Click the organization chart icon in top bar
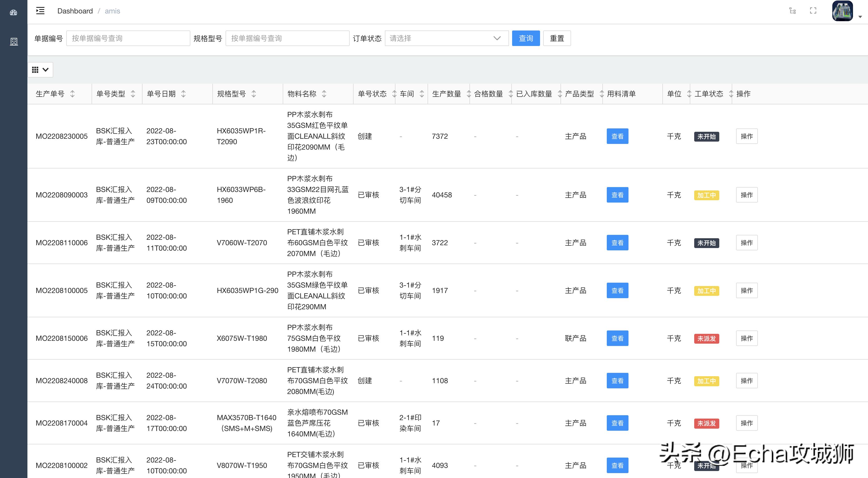This screenshot has width=868, height=478. click(x=792, y=11)
